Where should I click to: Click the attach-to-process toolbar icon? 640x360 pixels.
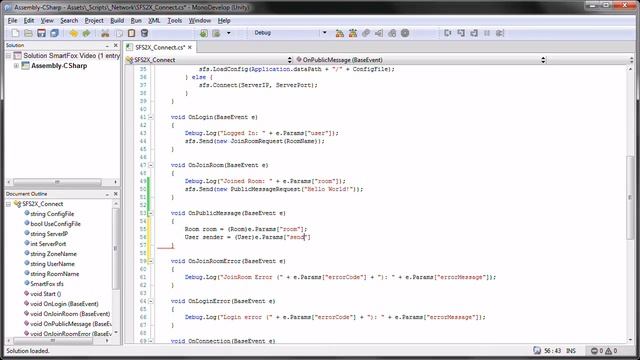tap(366, 33)
